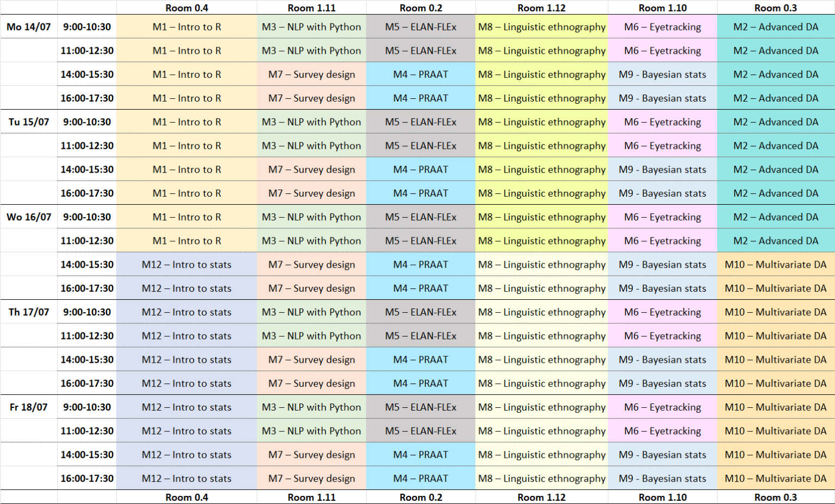This screenshot has width=835, height=504.
Task: Click Wednesday 11:00-12:30 M2 – Advanced DA cell
Action: [775, 241]
